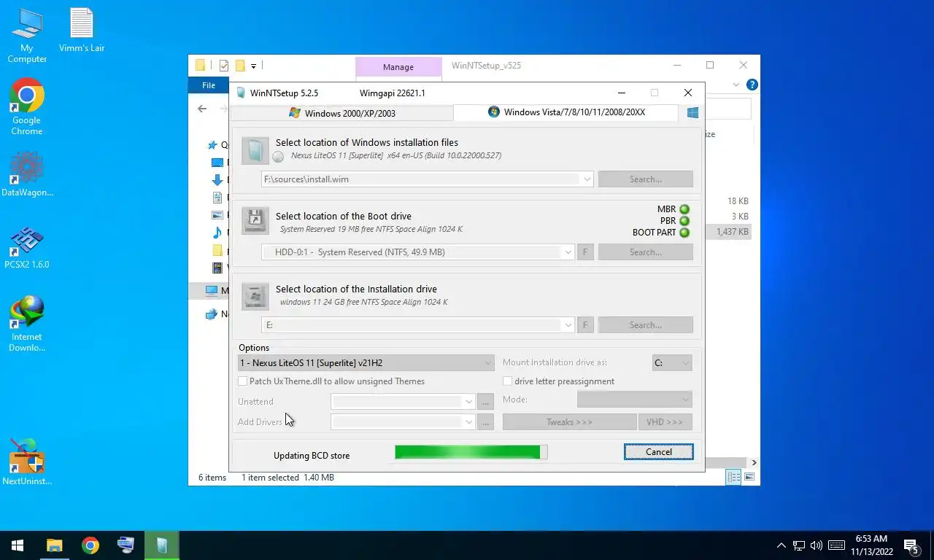Open the touch keyboard tray icon
The image size is (934, 560).
pos(836,545)
